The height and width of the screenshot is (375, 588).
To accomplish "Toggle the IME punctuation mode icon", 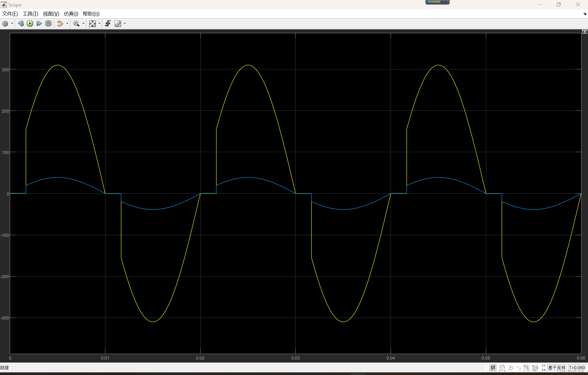I will [519, 368].
